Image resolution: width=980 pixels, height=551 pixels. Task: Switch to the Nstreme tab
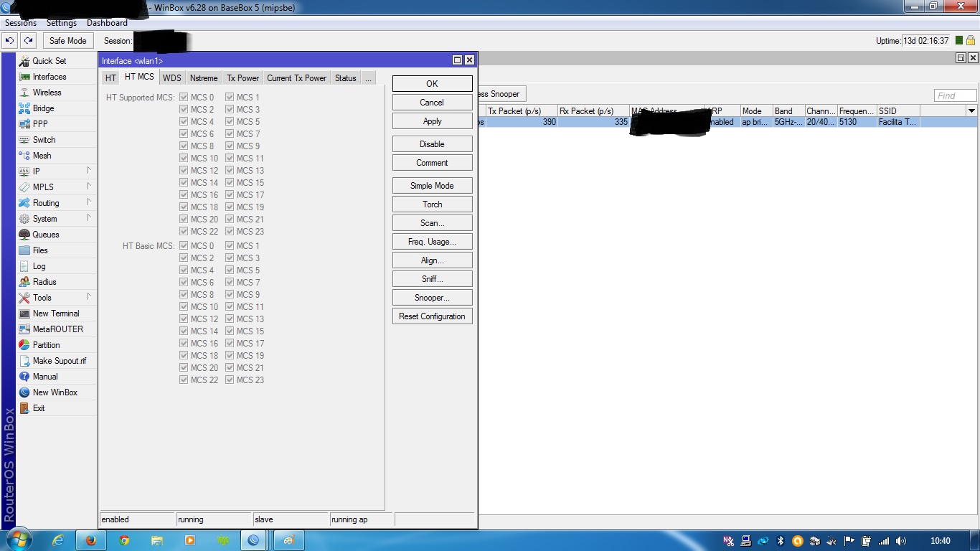click(x=204, y=78)
